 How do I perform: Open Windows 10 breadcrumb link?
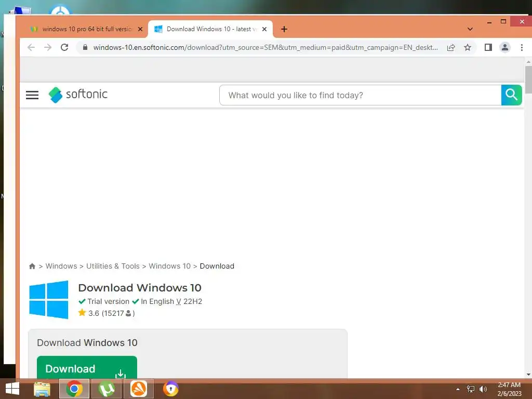[x=170, y=267]
